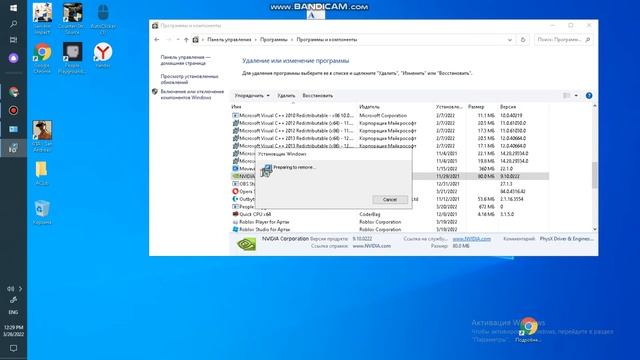Cancel the uninstall in Windows Installer dialog
The width and height of the screenshot is (640, 360).
click(390, 200)
